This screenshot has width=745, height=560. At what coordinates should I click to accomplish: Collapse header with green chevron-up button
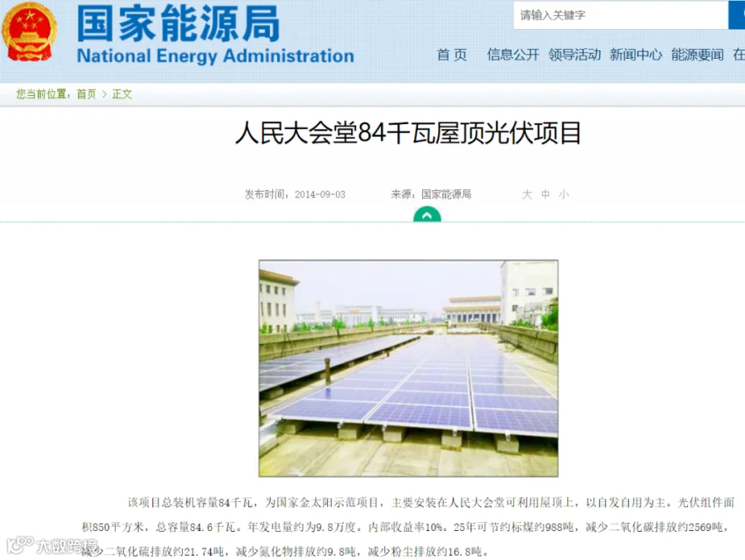[x=427, y=215]
